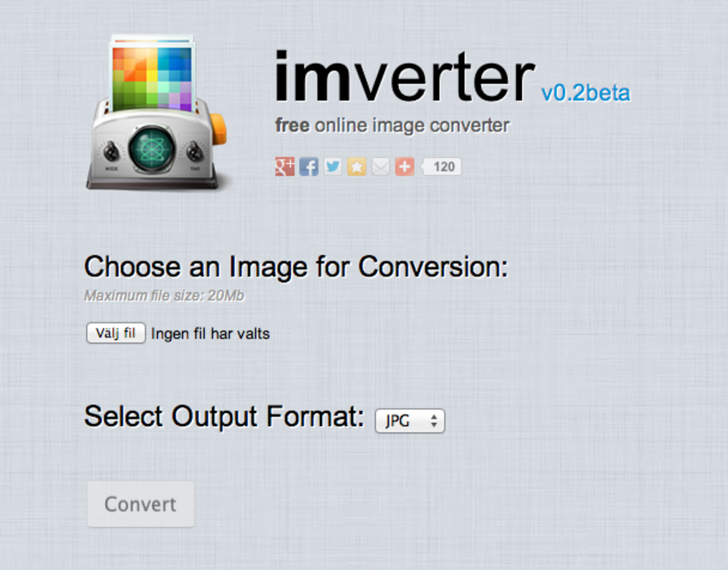Open the JPG output format dropdown
The width and height of the screenshot is (728, 570).
click(409, 421)
